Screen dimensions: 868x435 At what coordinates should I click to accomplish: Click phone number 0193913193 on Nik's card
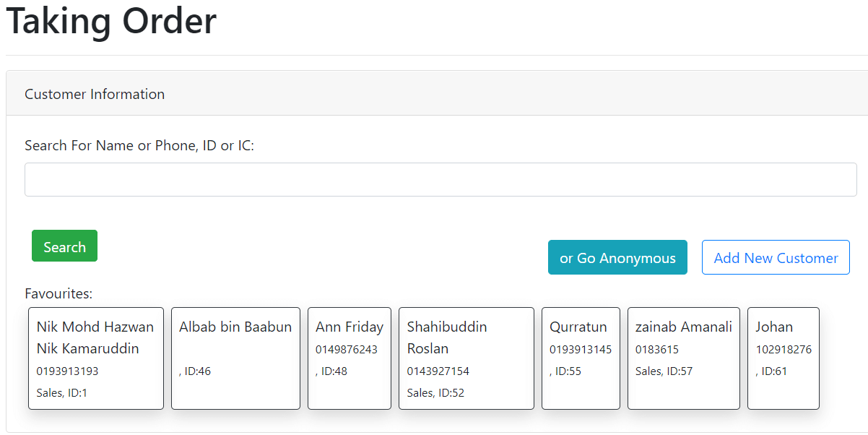point(67,371)
